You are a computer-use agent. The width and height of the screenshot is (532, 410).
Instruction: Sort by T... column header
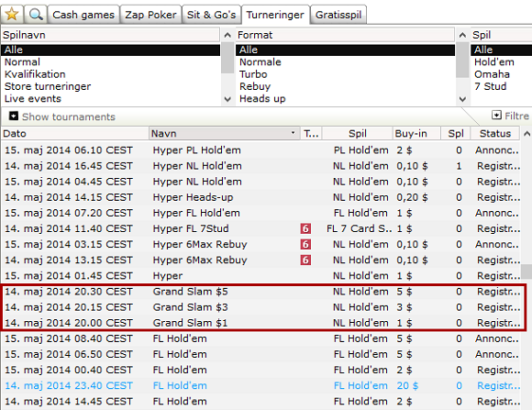311,133
